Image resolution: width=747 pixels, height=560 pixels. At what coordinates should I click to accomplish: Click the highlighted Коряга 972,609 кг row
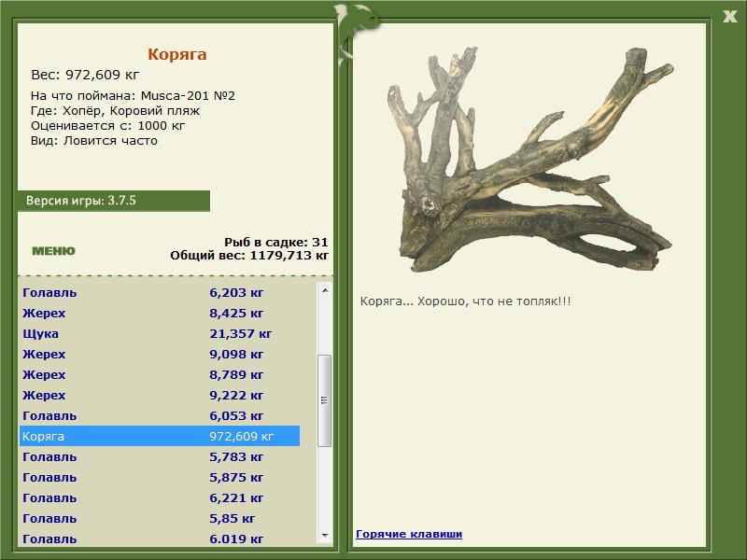point(159,436)
